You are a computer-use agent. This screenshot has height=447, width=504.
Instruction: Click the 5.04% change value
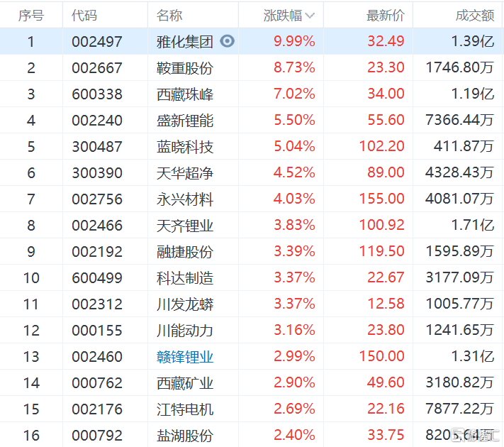pos(294,146)
